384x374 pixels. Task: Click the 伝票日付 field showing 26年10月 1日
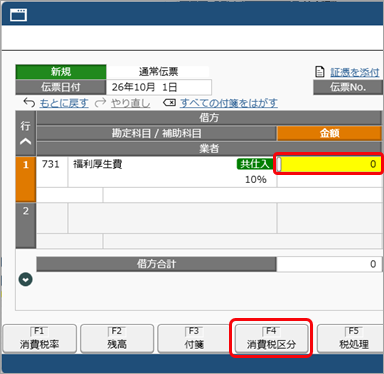(x=159, y=87)
